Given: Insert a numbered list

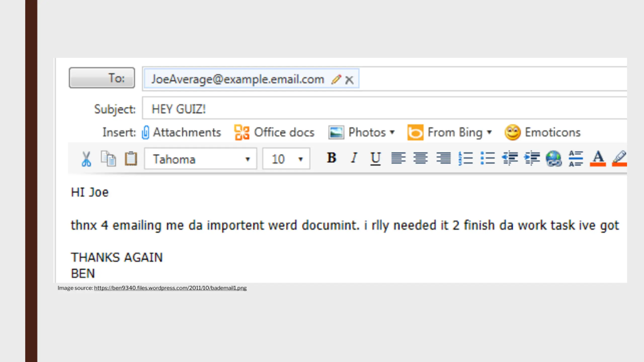Looking at the screenshot, I should 465,158.
